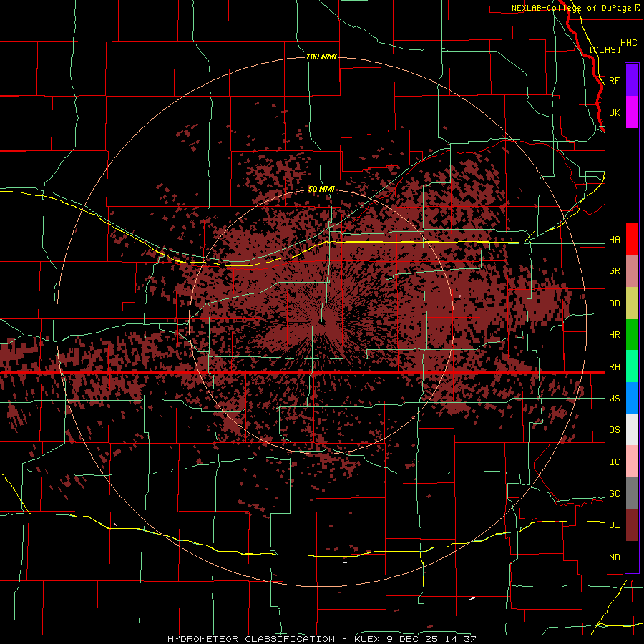Click the dark red BI legend swatch

tap(632, 525)
